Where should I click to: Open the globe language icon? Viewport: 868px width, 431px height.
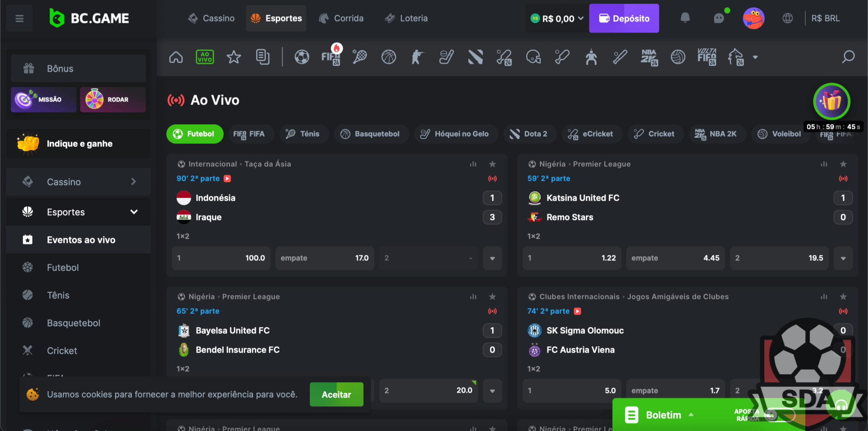tap(788, 18)
